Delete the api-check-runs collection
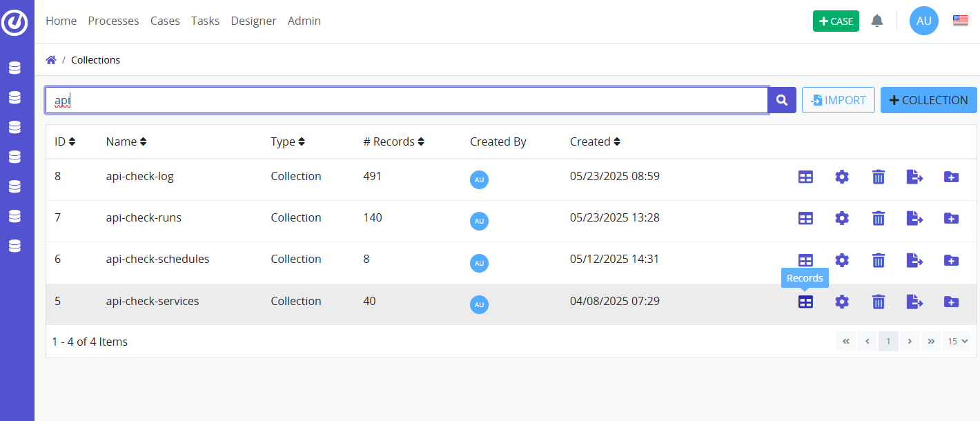980x421 pixels. coord(878,219)
